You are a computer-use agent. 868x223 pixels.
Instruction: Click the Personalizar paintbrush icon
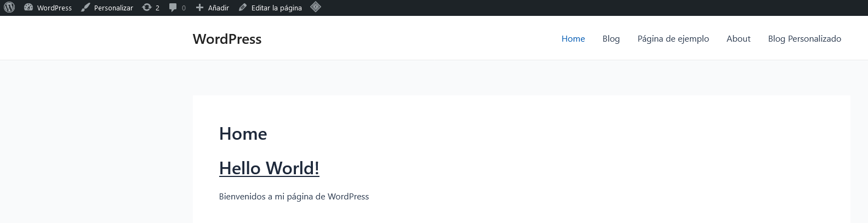coord(85,8)
